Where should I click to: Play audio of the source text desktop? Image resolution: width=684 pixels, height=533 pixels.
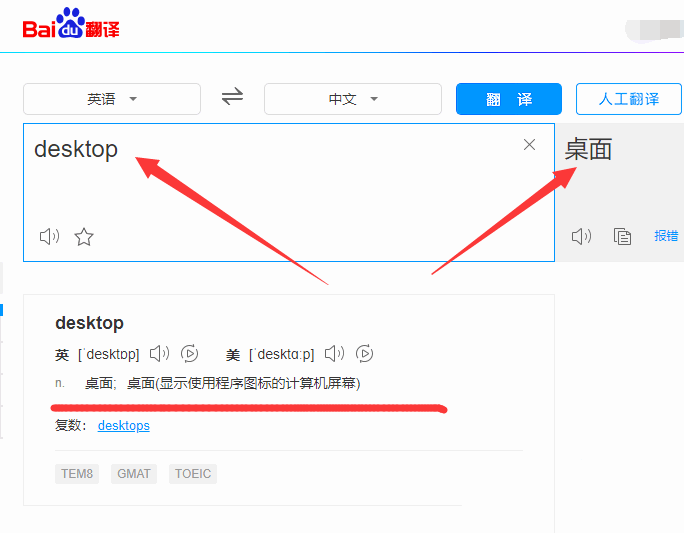(x=49, y=237)
